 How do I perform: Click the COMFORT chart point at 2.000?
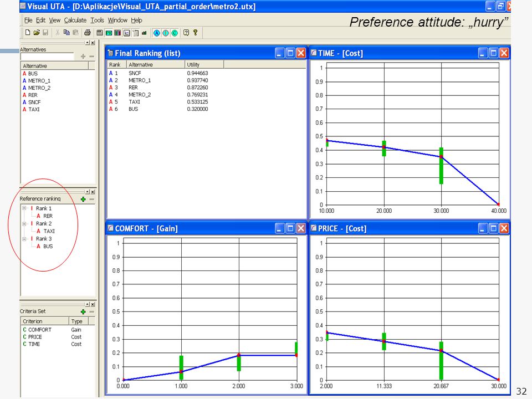[239, 355]
